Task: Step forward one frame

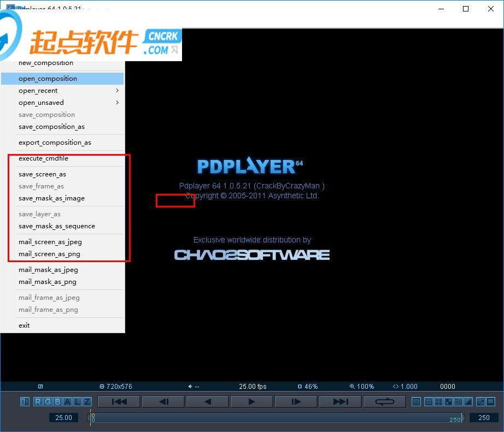Action: tap(296, 402)
